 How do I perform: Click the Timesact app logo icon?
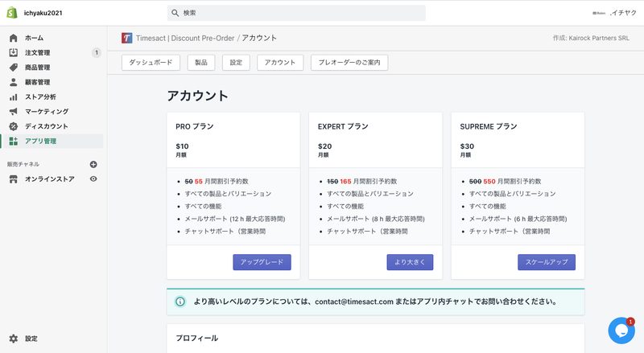pyautogui.click(x=127, y=38)
